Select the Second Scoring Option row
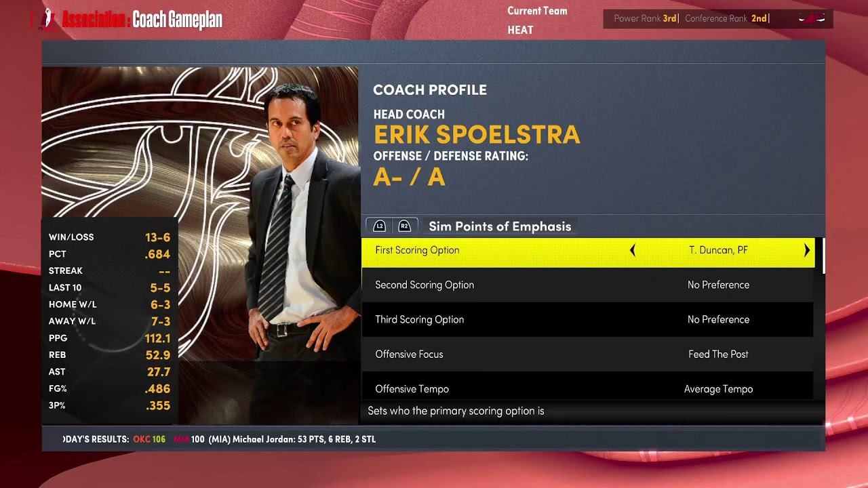 pyautogui.click(x=587, y=285)
